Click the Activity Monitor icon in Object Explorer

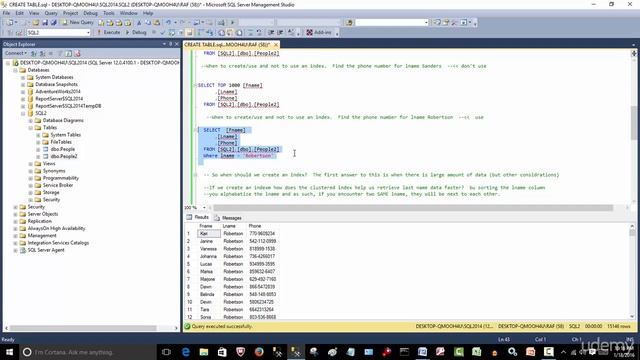coord(78,53)
